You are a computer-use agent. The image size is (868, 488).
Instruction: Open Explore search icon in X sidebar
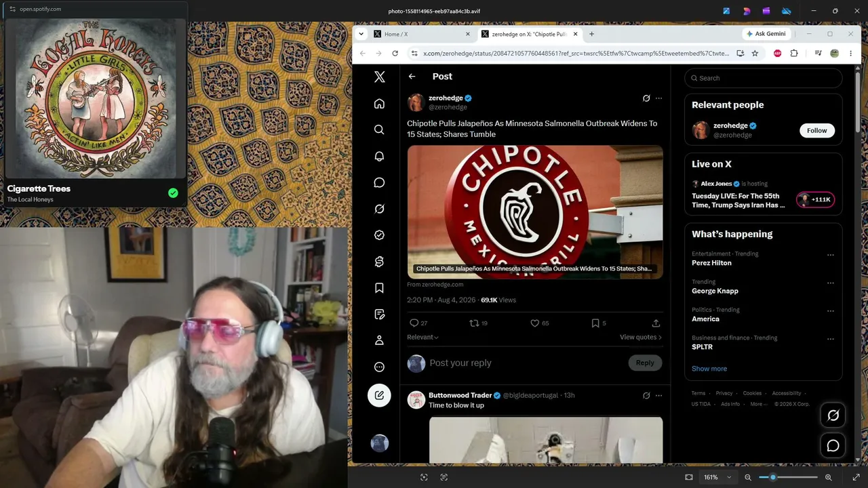(x=379, y=129)
